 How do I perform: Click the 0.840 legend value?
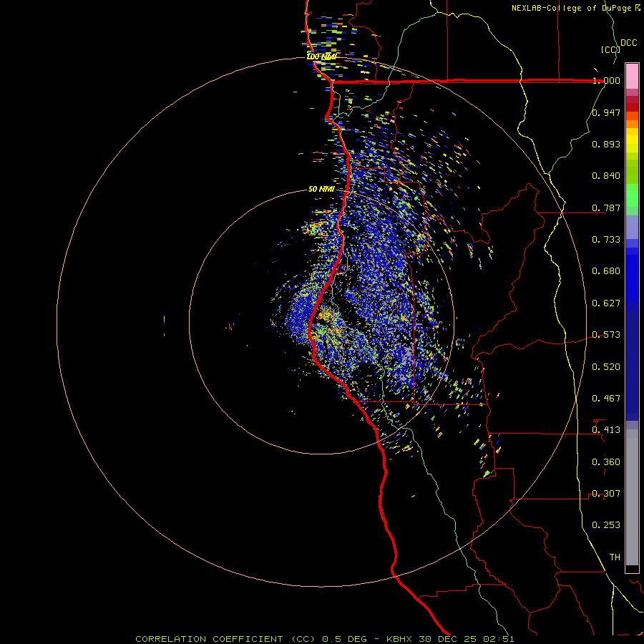[x=606, y=176]
